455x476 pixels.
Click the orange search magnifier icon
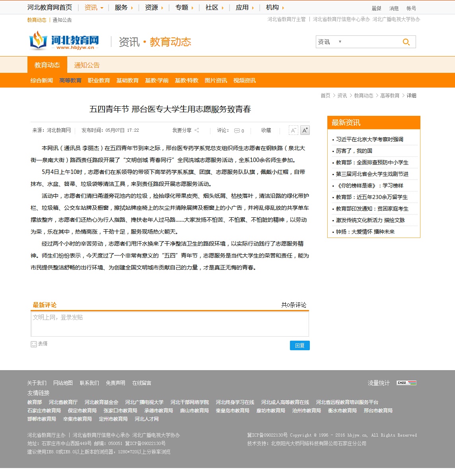(406, 42)
